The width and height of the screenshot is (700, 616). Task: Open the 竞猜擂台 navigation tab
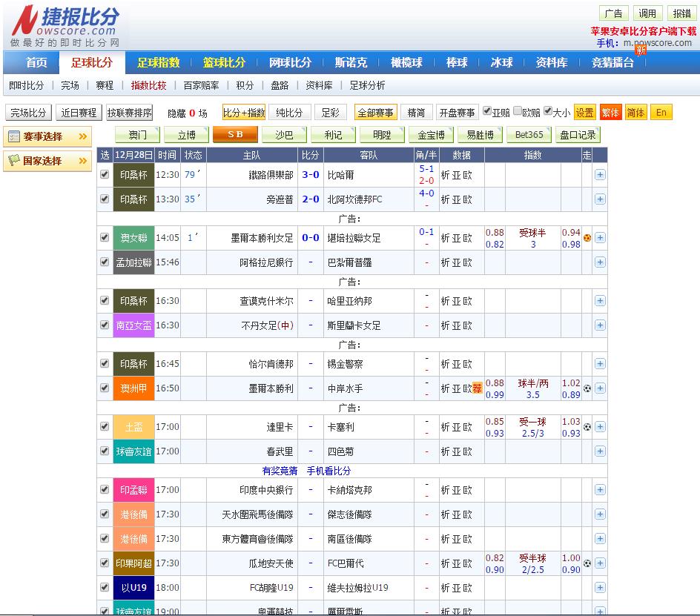[x=613, y=62]
